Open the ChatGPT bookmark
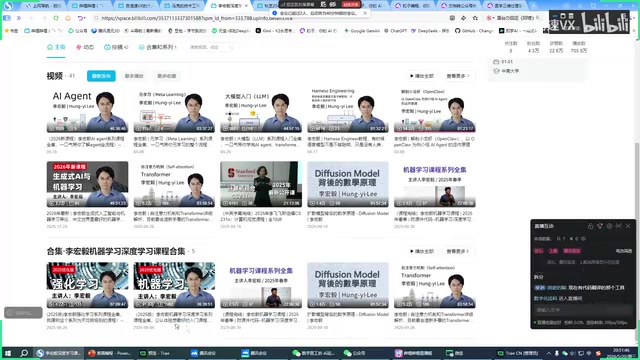Image resolution: width=640 pixels, height=360 pixels. coord(396,31)
